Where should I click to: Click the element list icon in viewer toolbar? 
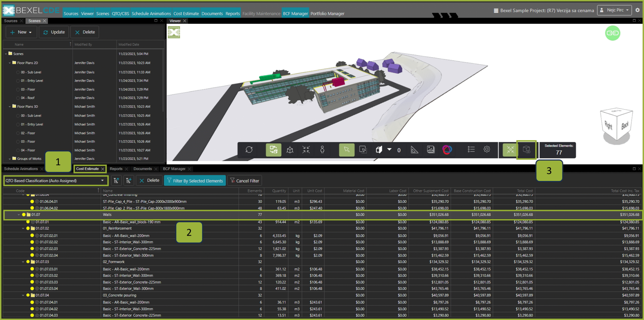pyautogui.click(x=471, y=150)
